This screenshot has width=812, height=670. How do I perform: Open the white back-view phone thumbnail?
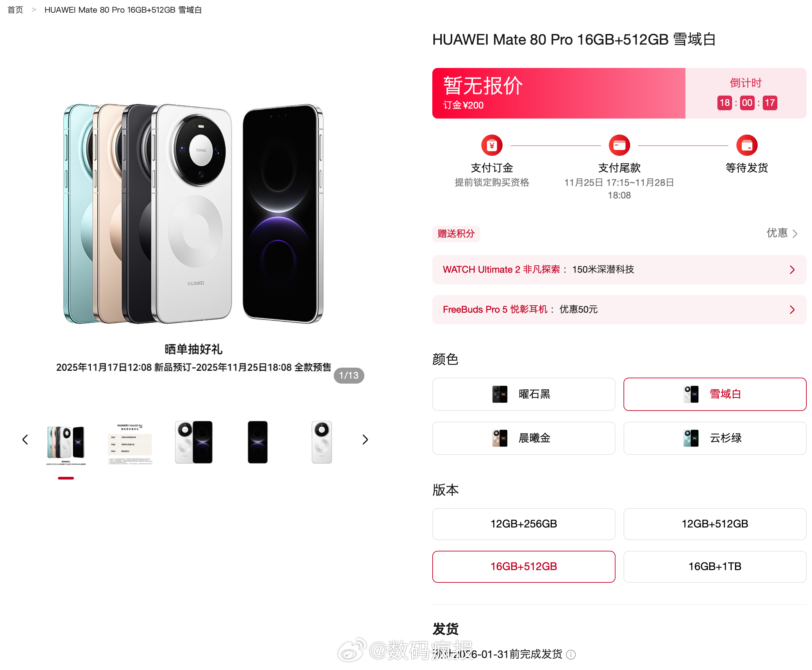click(321, 442)
